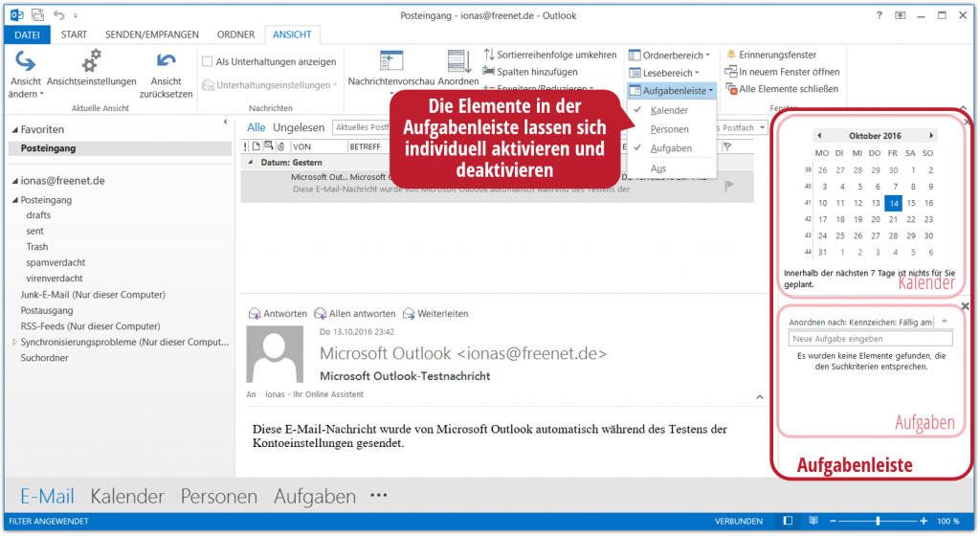Click Anordnen gallery icon
The height and width of the screenshot is (536, 980).
(458, 61)
